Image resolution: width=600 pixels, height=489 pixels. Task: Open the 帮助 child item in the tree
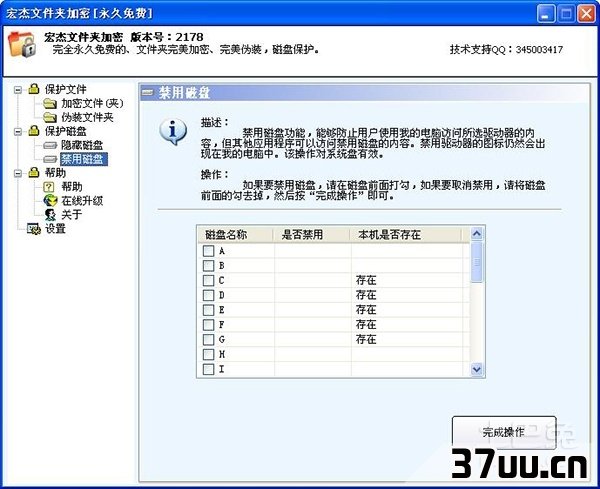(x=72, y=187)
